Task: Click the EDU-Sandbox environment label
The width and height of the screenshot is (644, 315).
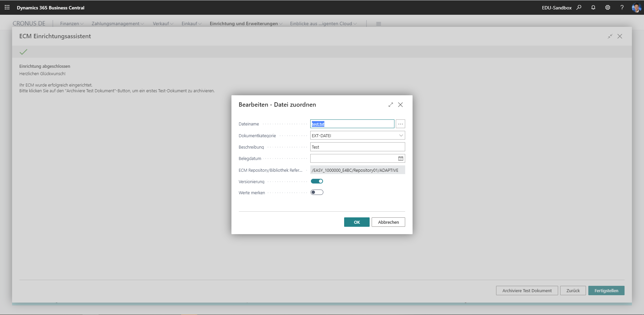Action: [x=557, y=8]
